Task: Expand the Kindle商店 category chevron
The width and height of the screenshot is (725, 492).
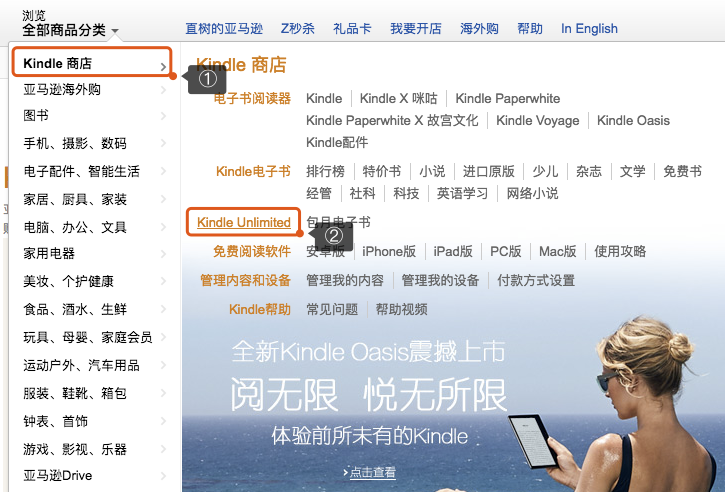Action: (x=163, y=66)
